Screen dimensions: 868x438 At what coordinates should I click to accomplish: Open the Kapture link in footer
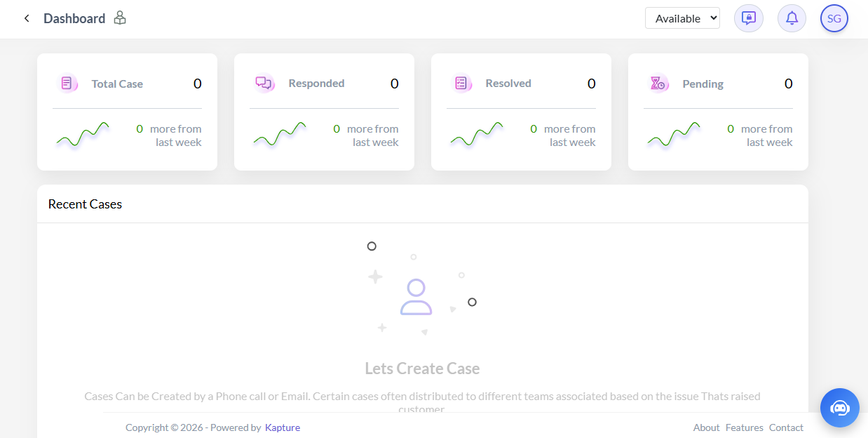coord(283,427)
